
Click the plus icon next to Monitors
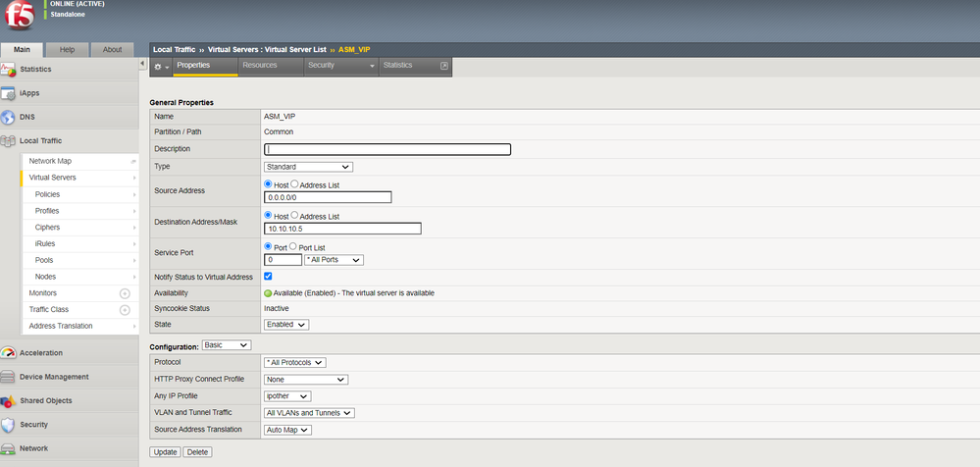[x=125, y=293]
